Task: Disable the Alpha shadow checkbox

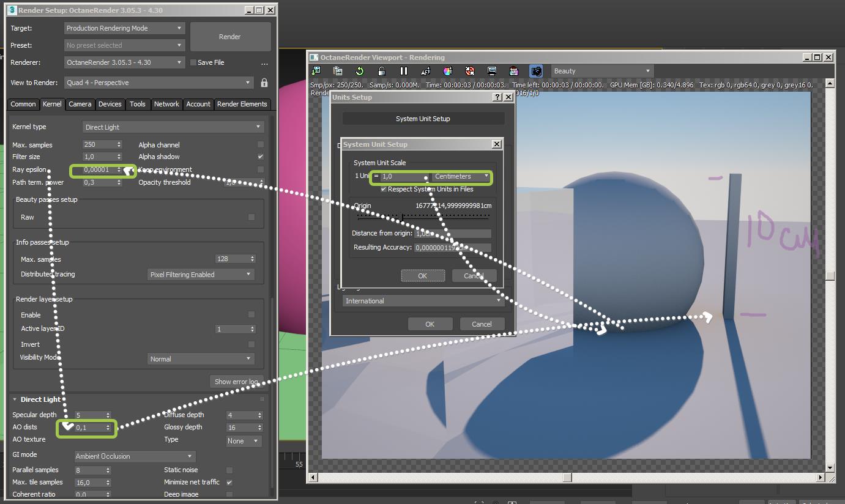Action: tap(261, 157)
